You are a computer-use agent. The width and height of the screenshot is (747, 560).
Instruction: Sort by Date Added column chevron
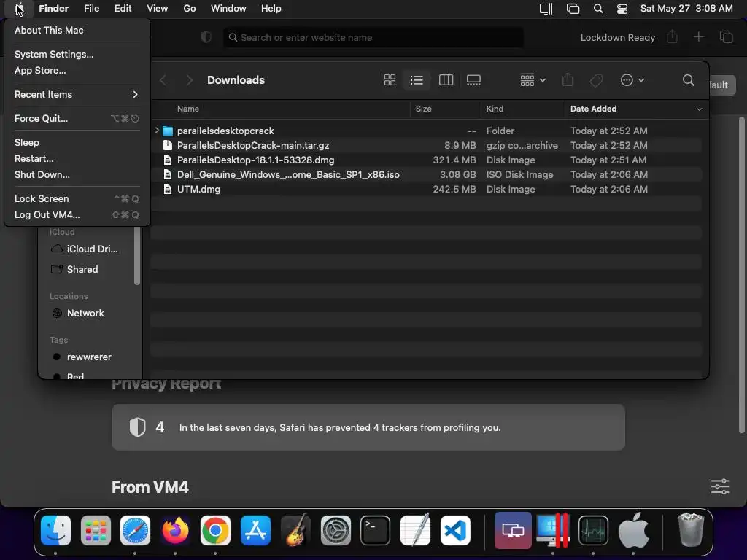(699, 109)
